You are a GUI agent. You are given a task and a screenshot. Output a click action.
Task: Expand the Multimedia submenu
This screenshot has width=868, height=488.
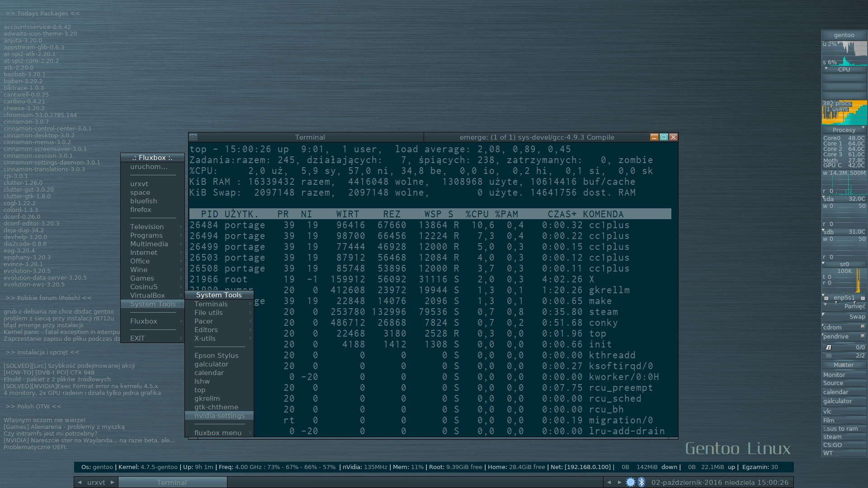pos(153,244)
